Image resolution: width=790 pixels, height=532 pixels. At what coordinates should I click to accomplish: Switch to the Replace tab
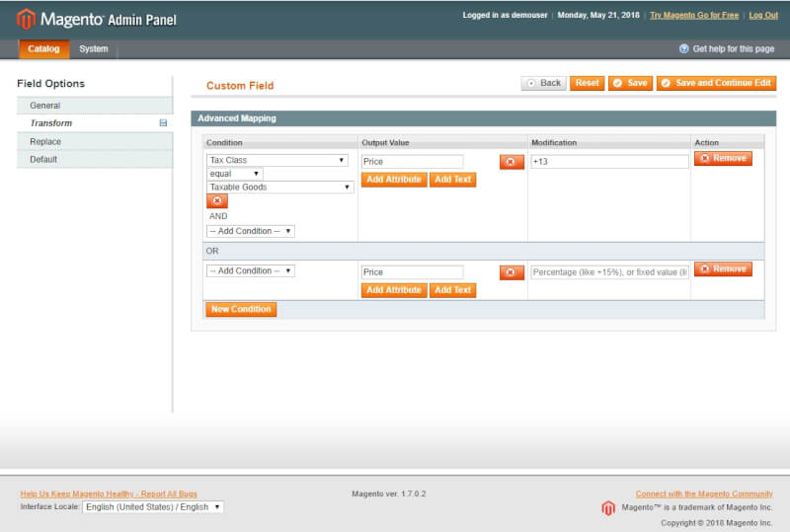(95, 141)
